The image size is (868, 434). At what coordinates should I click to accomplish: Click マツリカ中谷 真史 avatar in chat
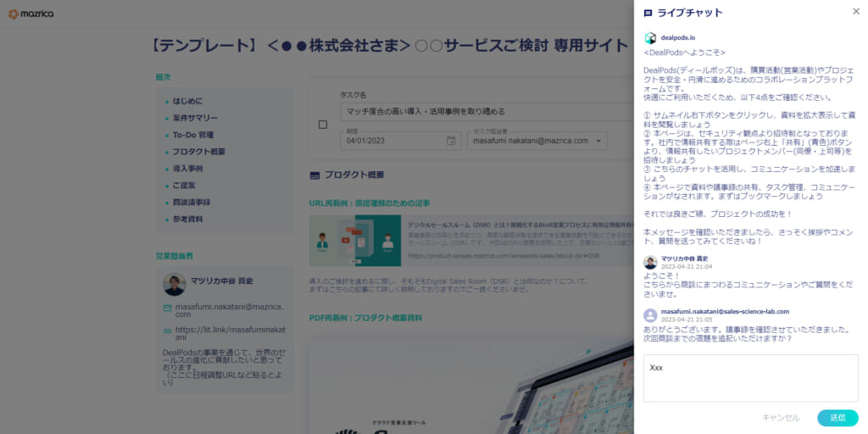point(650,263)
